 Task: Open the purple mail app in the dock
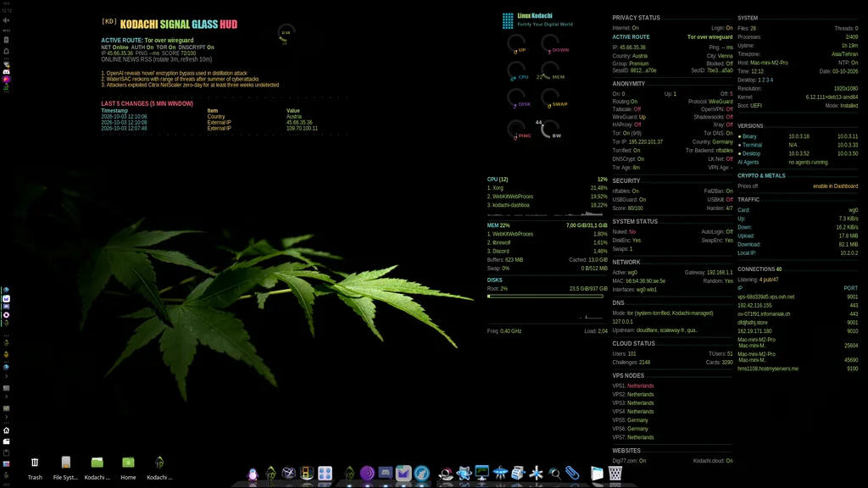point(403,473)
